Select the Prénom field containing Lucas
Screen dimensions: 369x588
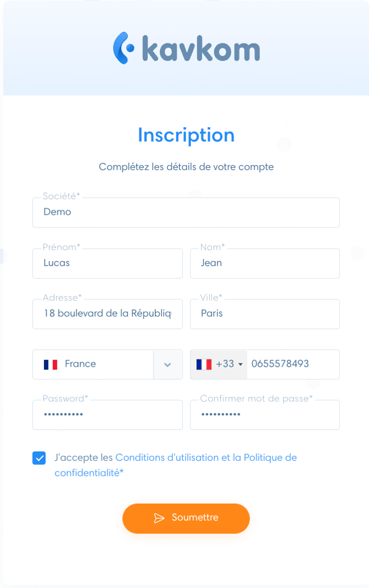point(107,263)
